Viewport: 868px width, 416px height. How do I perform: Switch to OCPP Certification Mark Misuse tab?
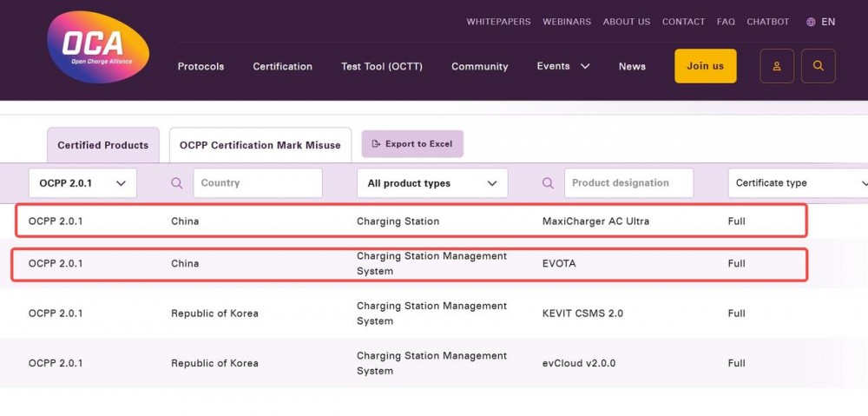click(x=260, y=145)
